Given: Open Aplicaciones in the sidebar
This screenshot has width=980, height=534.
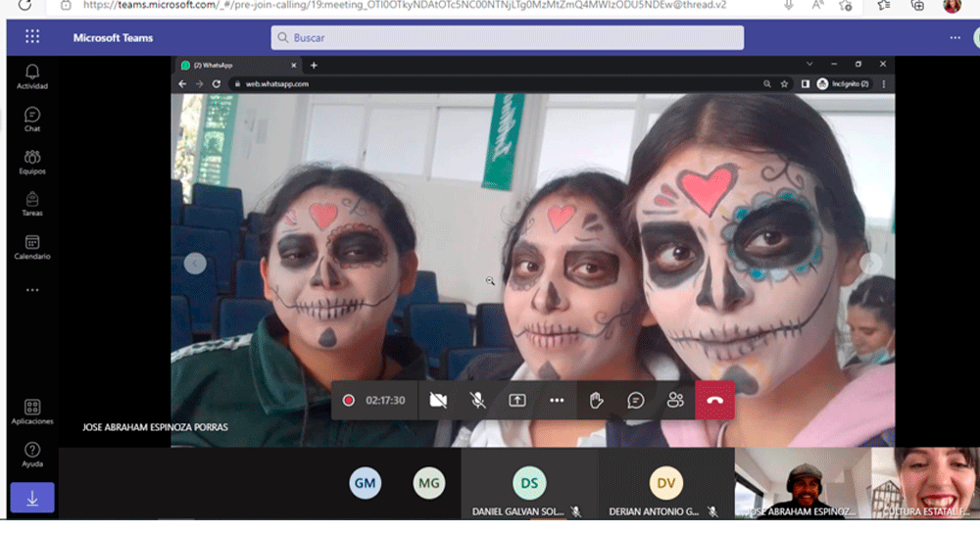Looking at the screenshot, I should point(31,411).
